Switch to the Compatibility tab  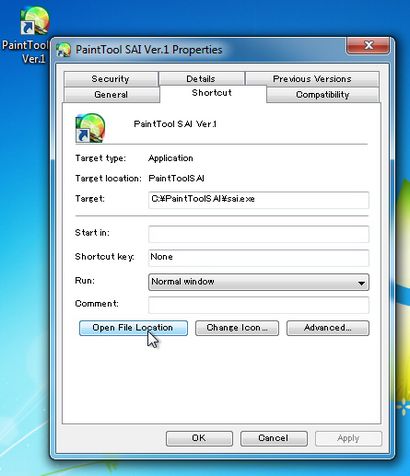(x=323, y=95)
